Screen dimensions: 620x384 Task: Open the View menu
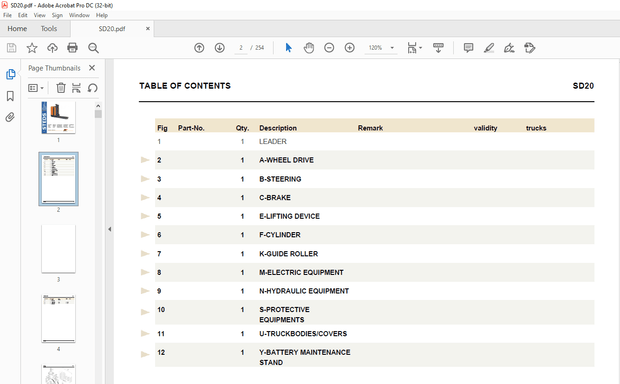point(40,15)
